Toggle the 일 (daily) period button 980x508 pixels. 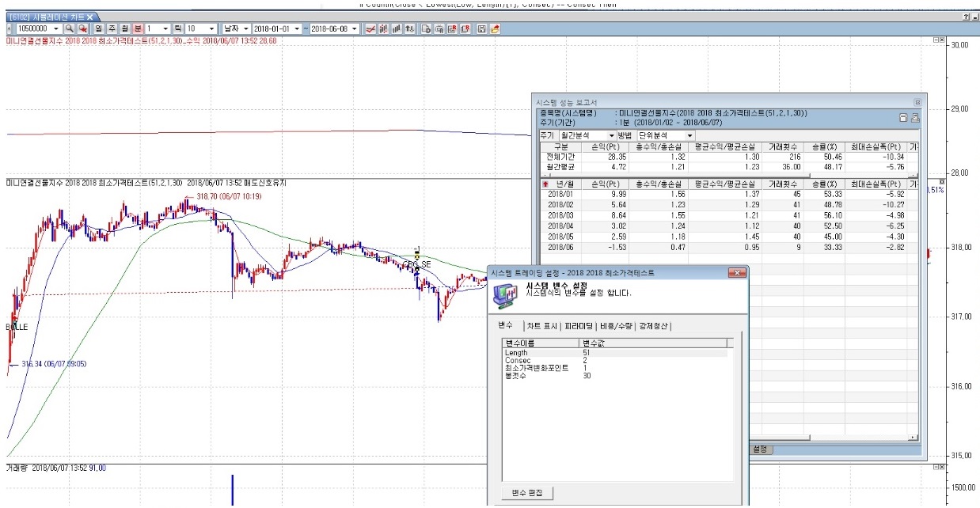(x=100, y=28)
